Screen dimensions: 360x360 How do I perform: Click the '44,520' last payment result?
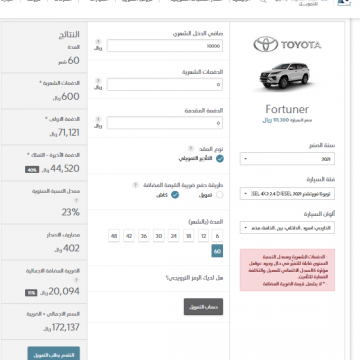(x=65, y=169)
